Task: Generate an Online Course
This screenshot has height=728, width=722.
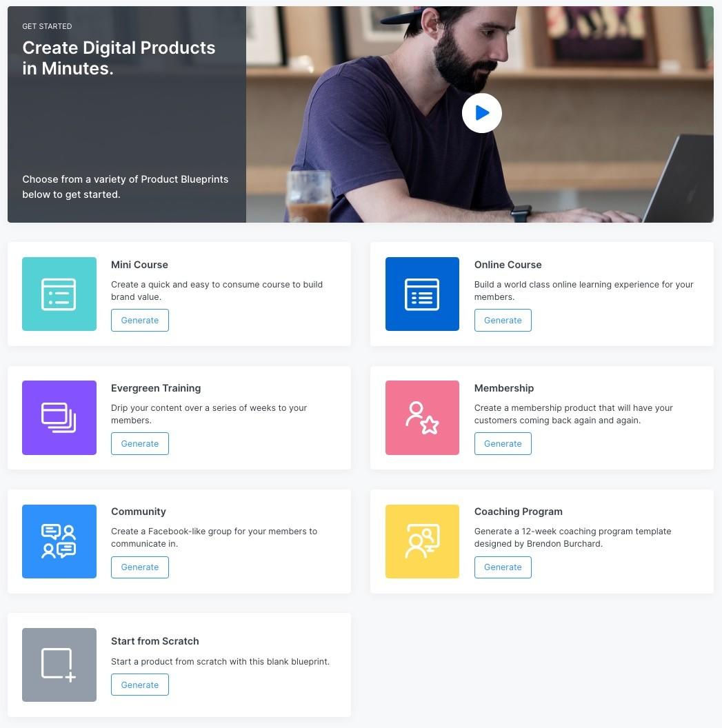Action: (x=503, y=321)
